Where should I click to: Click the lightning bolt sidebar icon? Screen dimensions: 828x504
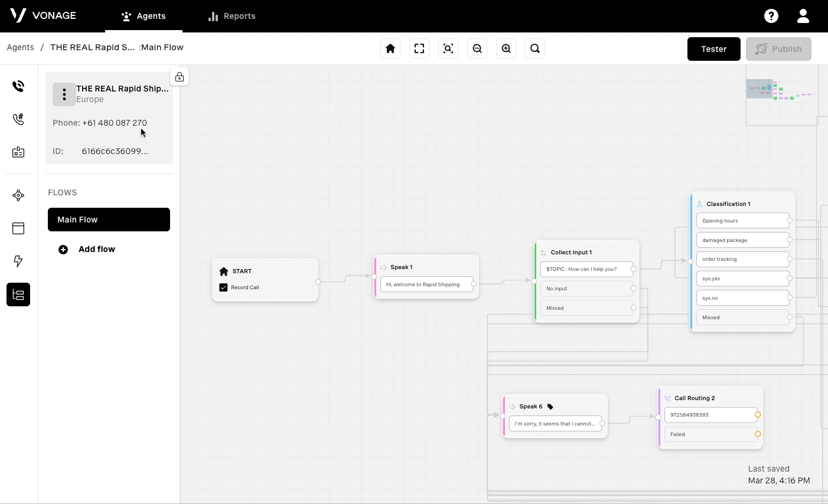point(18,261)
